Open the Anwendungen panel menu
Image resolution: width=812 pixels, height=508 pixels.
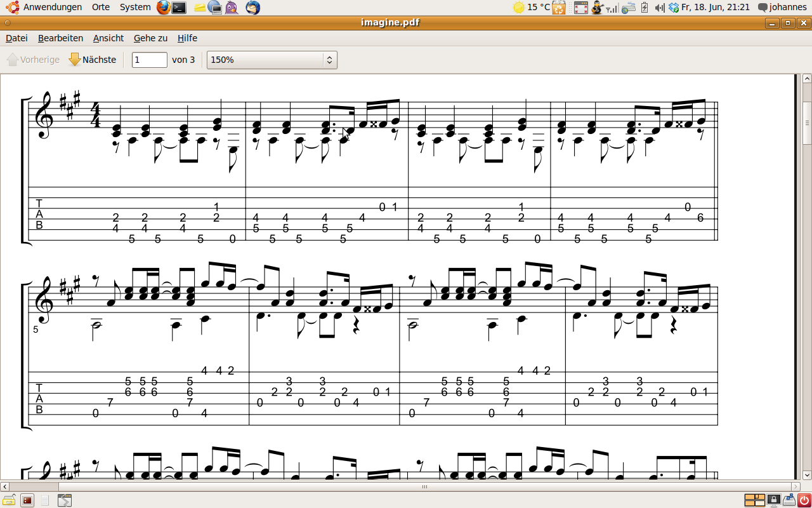pos(53,7)
